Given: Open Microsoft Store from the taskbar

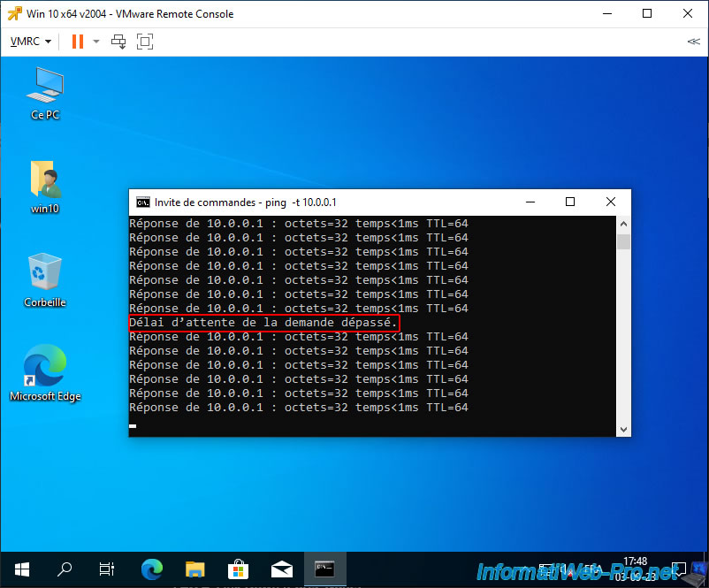Looking at the screenshot, I should tap(238, 569).
